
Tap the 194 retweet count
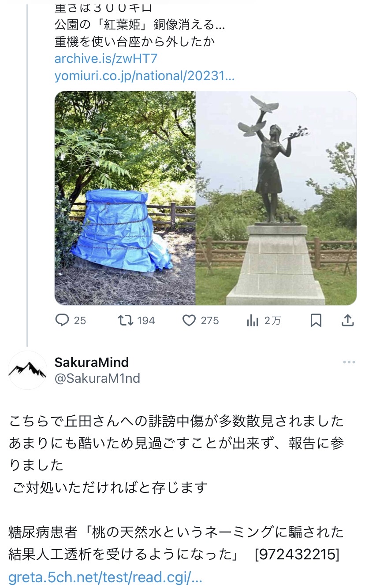pyautogui.click(x=146, y=320)
